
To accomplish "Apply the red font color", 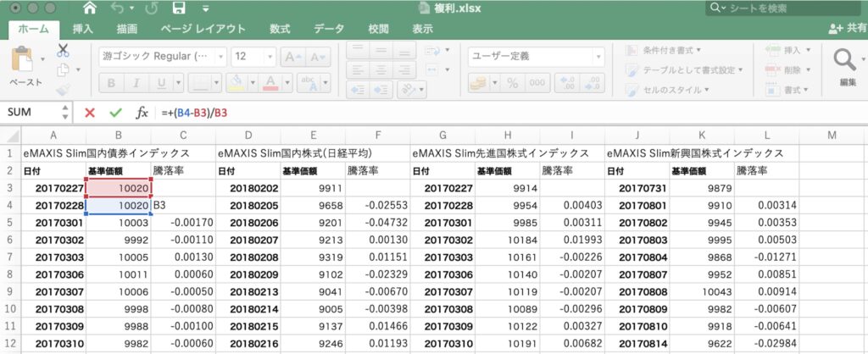I will tap(270, 83).
